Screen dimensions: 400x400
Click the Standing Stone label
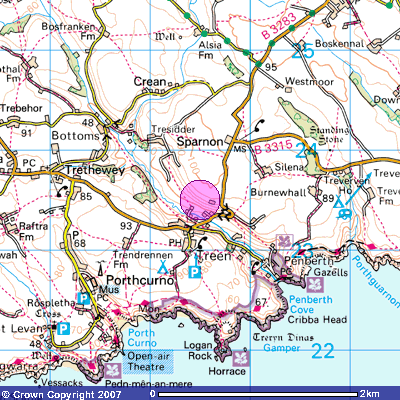[x=329, y=134]
